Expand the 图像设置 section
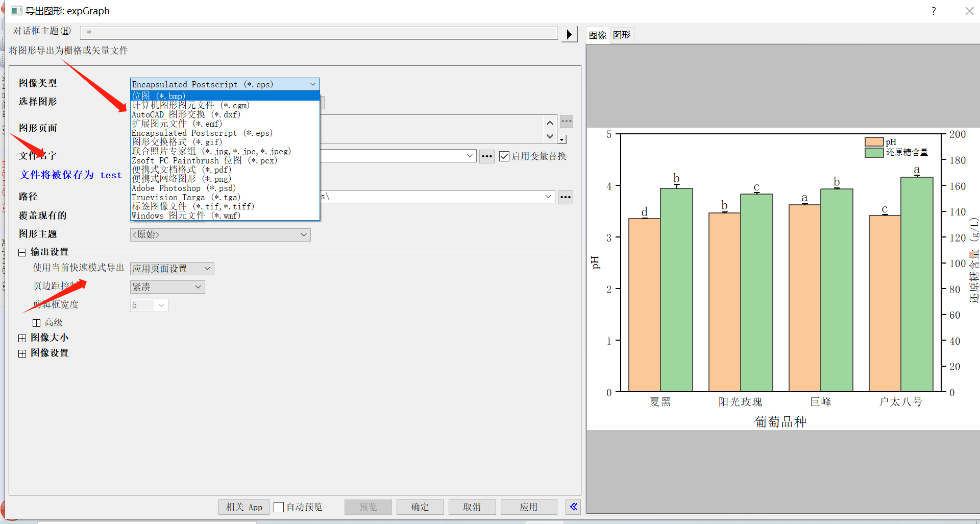Image resolution: width=980 pixels, height=524 pixels. (22, 353)
